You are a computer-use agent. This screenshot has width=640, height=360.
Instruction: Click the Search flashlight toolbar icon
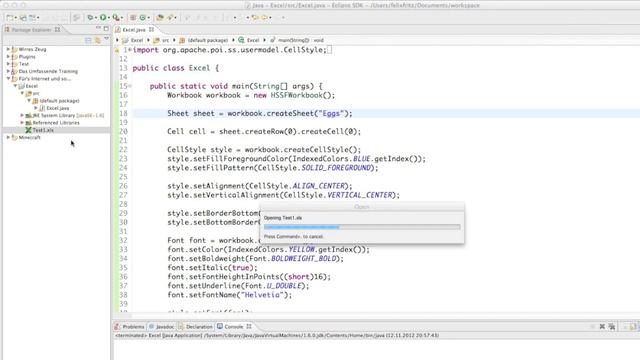171,18
